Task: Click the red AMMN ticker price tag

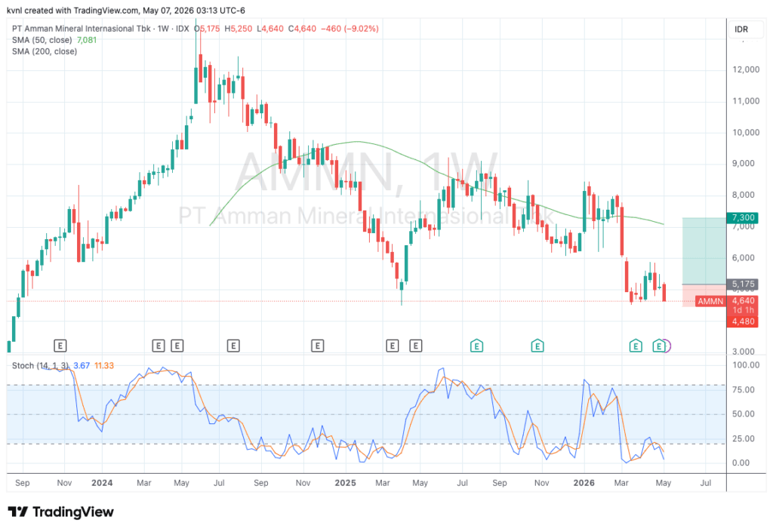Action: point(710,301)
